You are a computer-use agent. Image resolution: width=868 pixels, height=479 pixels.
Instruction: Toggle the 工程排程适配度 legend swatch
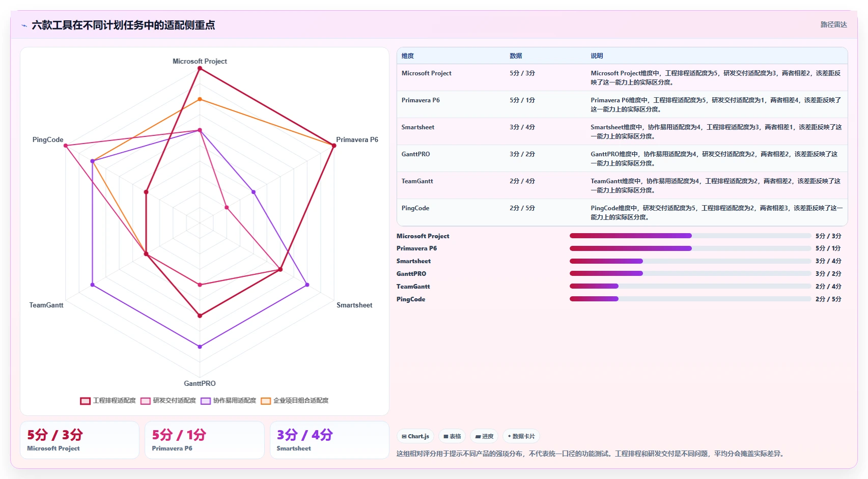tap(86, 401)
